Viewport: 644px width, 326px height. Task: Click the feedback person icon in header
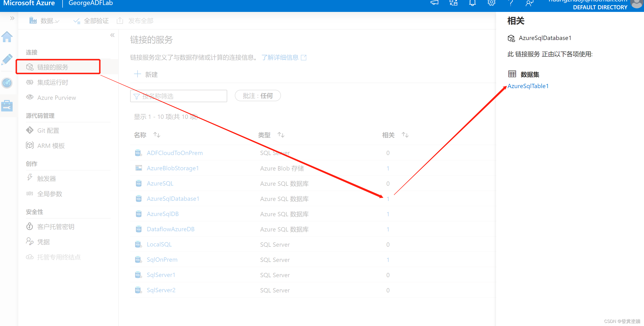529,3
